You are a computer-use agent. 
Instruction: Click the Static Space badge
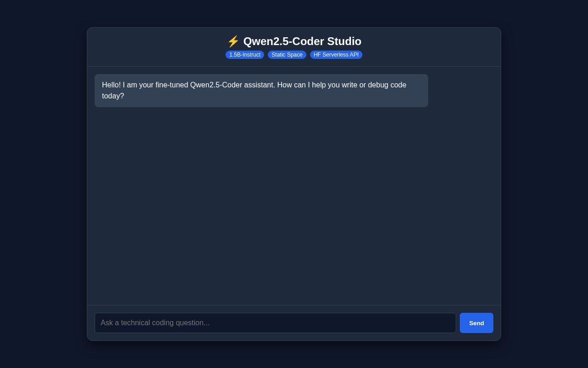(x=287, y=55)
